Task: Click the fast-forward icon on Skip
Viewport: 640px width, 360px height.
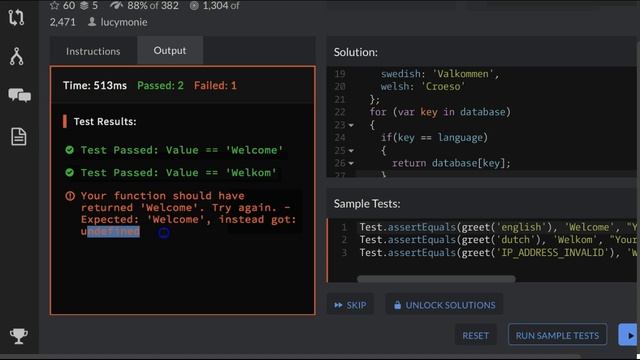Action: [x=338, y=305]
